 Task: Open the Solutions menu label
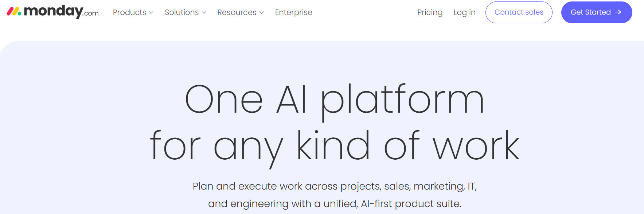(182, 12)
